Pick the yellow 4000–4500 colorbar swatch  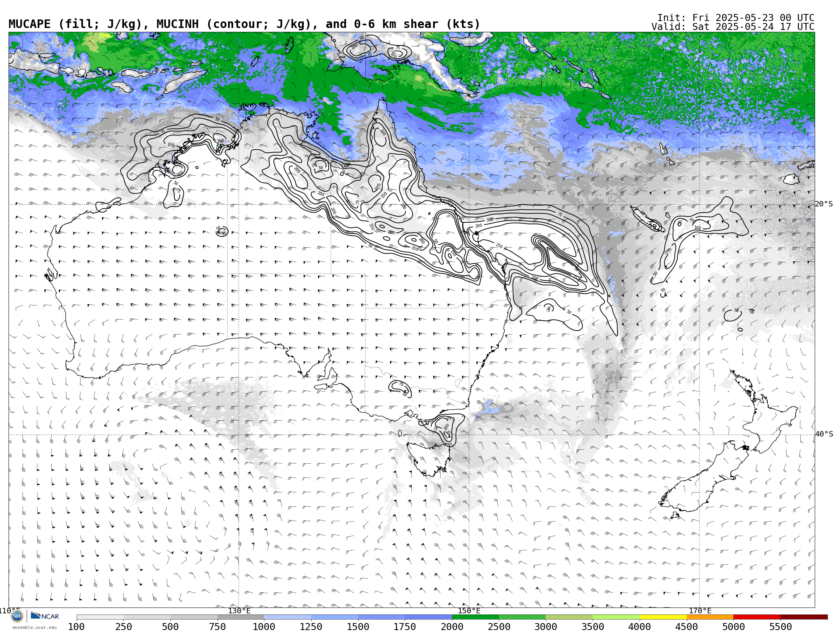pos(663,617)
